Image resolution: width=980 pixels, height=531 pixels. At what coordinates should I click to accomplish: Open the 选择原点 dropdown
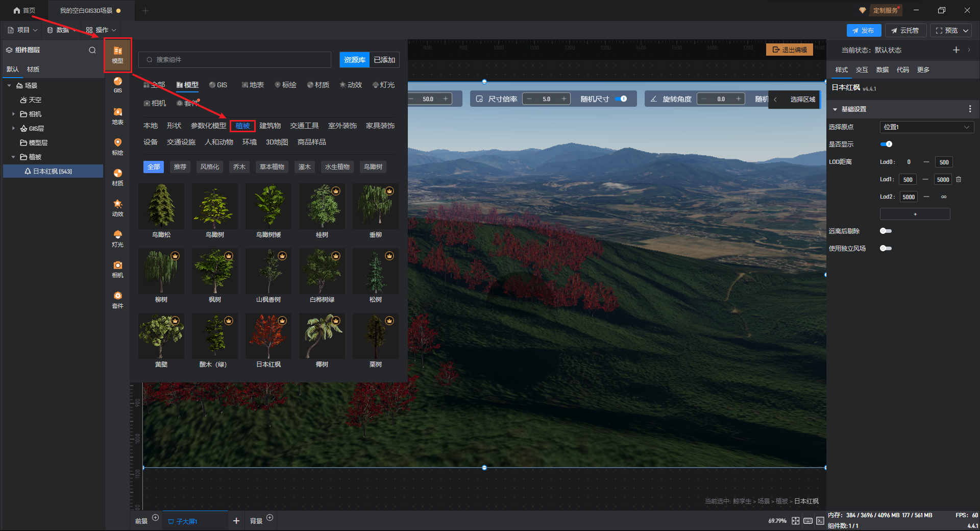click(926, 127)
